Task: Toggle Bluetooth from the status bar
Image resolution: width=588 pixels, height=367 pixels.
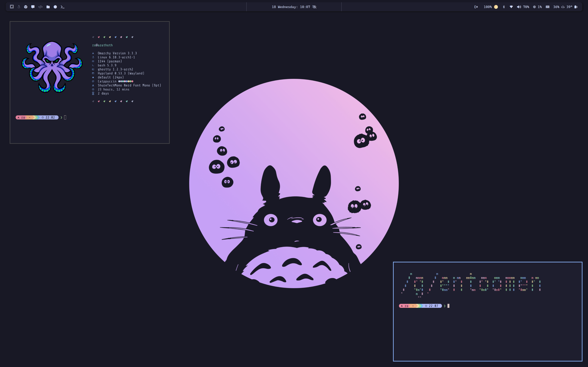Action: coord(504,7)
